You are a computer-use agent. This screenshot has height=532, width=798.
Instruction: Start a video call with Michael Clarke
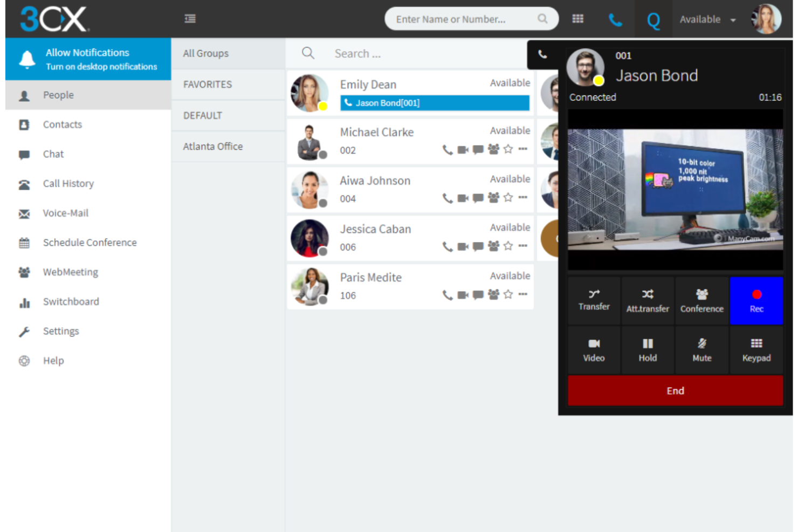pos(462,150)
